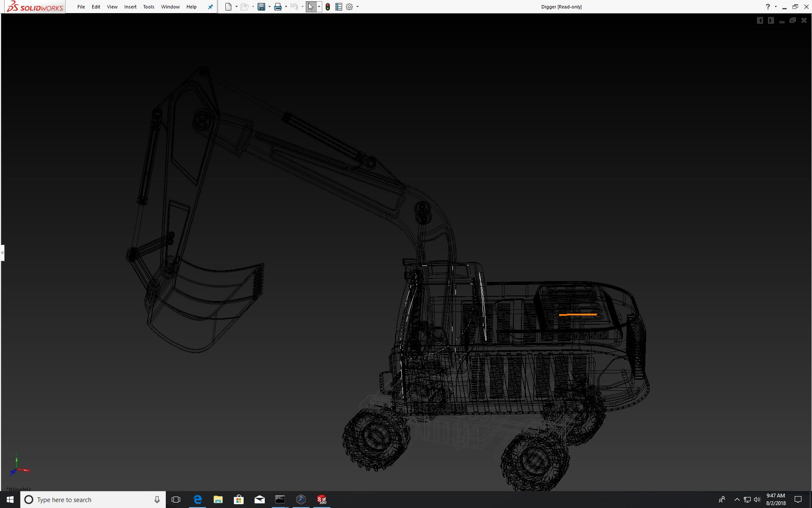
Task: Open File Properties list icon
Action: tap(339, 7)
